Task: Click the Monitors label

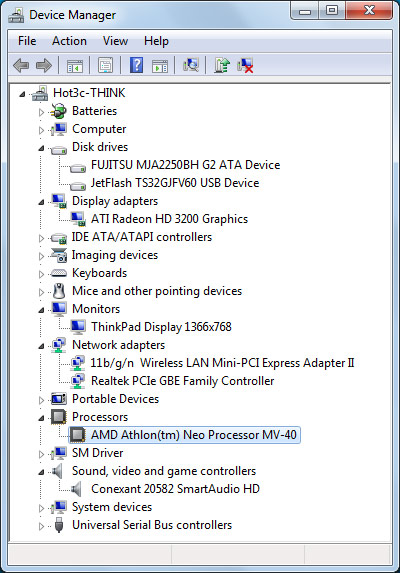Action: [96, 309]
